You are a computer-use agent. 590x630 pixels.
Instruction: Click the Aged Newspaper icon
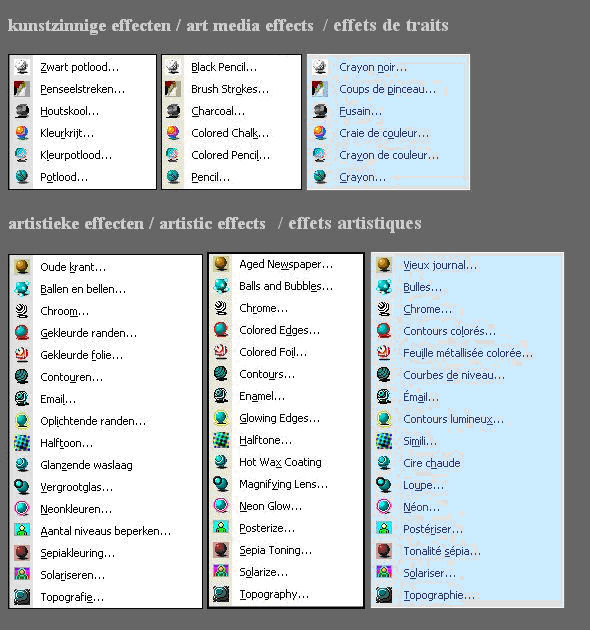click(221, 264)
